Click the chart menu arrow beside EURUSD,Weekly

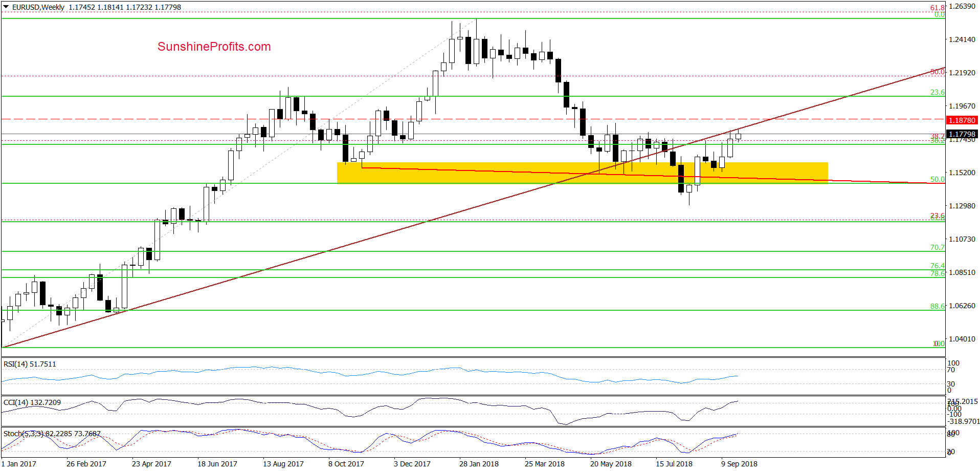point(6,7)
